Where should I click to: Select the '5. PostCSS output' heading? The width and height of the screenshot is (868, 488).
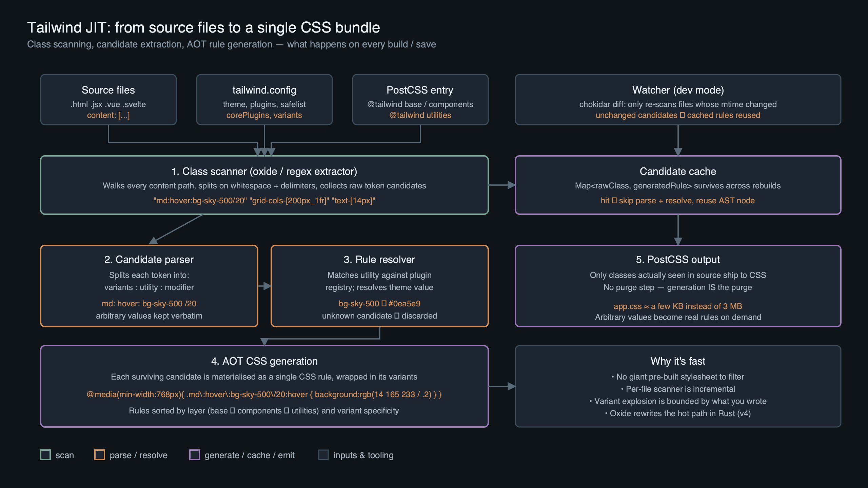pos(678,260)
